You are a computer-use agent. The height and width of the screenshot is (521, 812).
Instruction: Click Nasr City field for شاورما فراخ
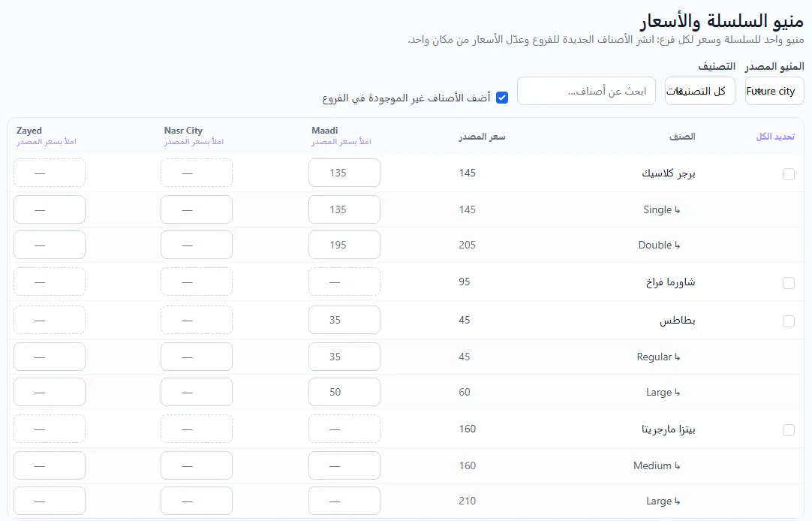[197, 282]
